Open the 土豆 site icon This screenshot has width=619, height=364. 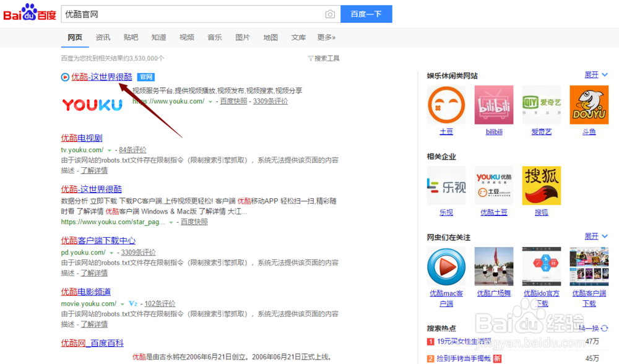coord(446,105)
